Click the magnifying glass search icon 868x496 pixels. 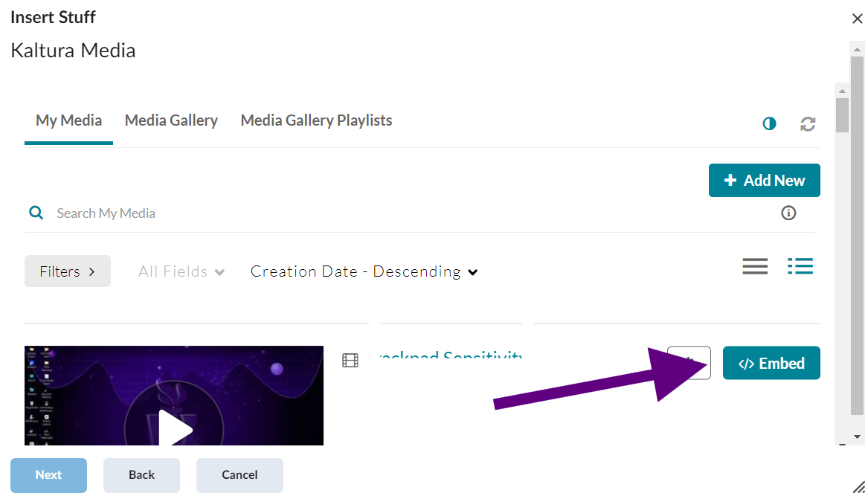pyautogui.click(x=36, y=213)
